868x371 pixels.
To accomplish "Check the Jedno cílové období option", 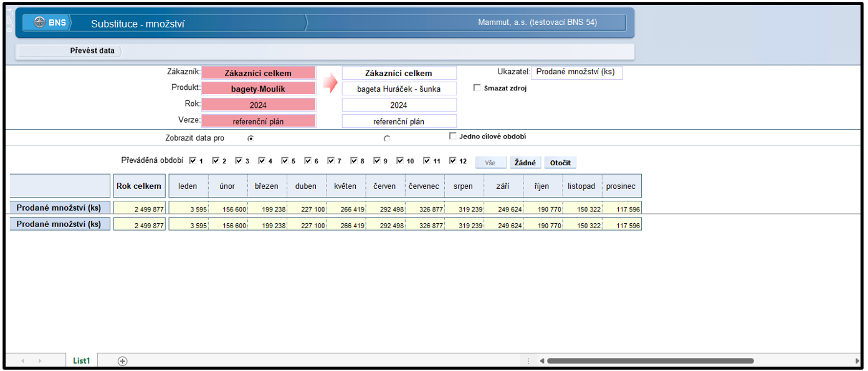I will click(x=453, y=137).
